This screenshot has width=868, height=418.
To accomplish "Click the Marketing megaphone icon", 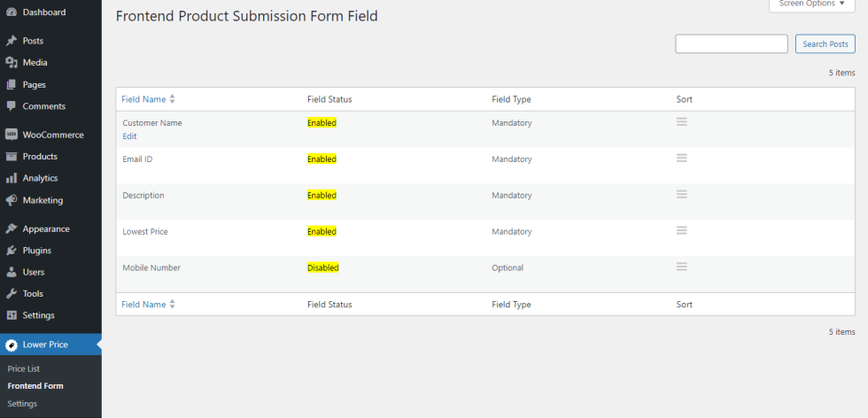I will [11, 200].
